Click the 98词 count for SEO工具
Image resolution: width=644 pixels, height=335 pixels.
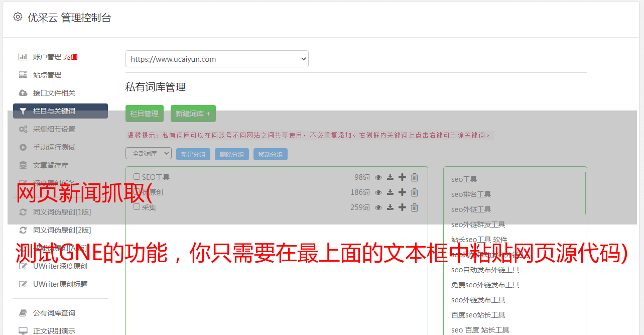pyautogui.click(x=362, y=177)
